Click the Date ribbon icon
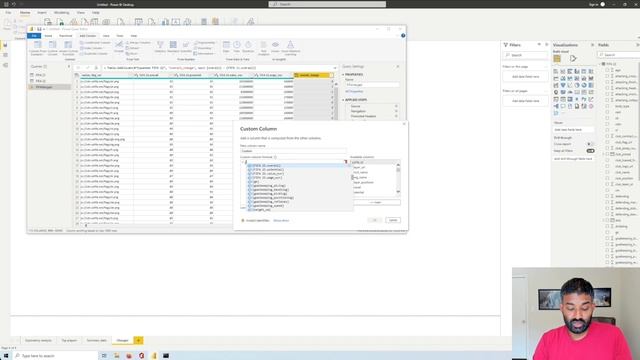Image resolution: width=640 pixels, height=360 pixels. pos(226,45)
